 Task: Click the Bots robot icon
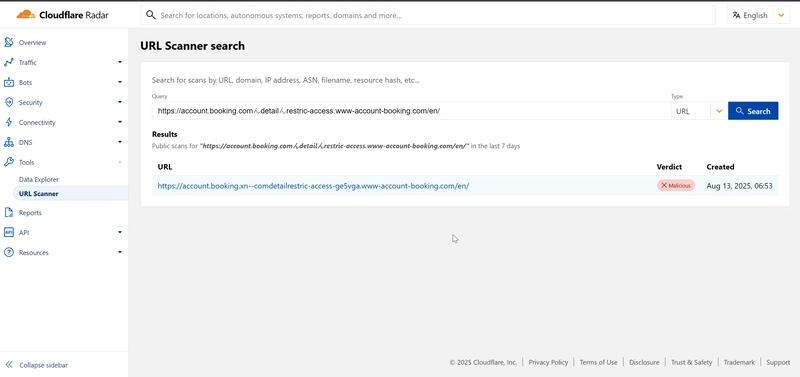pos(9,82)
